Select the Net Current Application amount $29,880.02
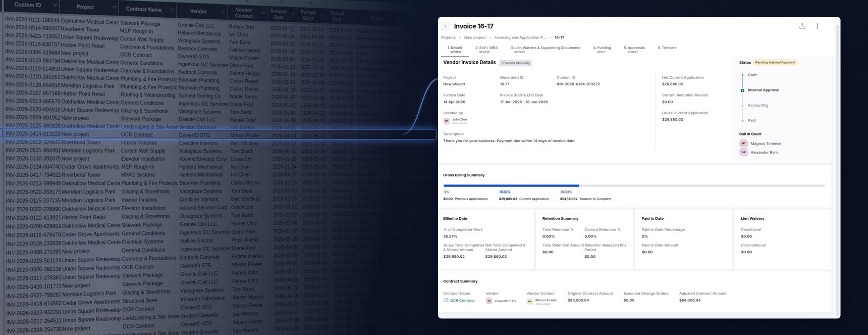868x335 pixels. pos(672,84)
